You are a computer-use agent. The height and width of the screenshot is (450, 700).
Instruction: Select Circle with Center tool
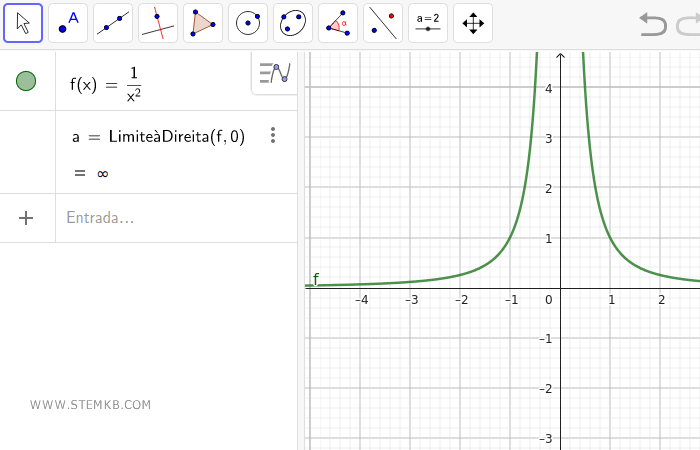pyautogui.click(x=248, y=23)
